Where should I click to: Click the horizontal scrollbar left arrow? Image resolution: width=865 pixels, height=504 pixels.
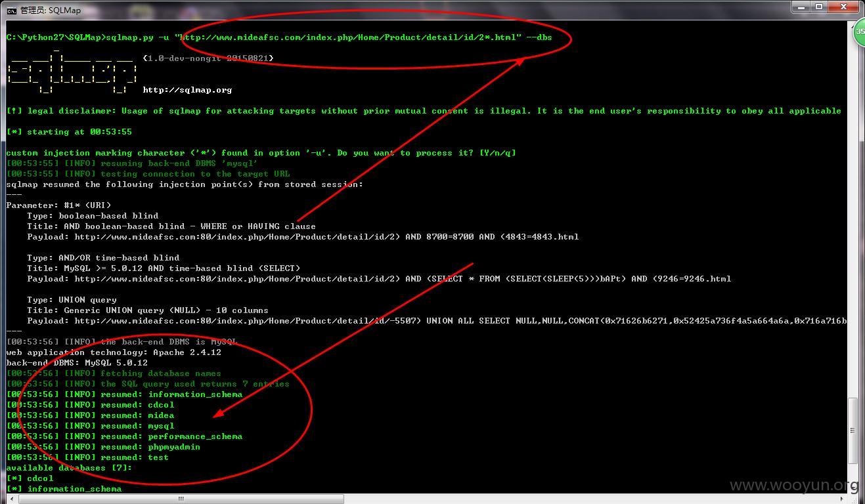coord(11,499)
